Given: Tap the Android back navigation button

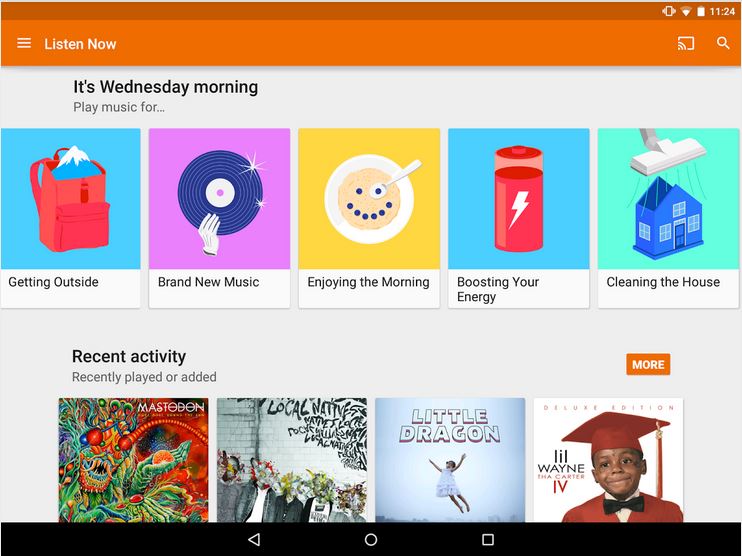Looking at the screenshot, I should click(254, 539).
